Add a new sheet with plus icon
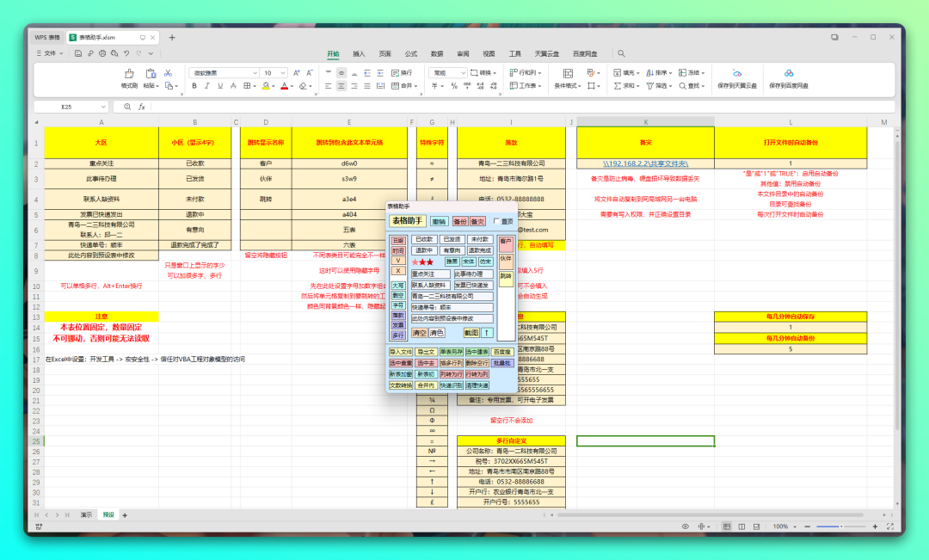Viewport: 929px width, 560px height. click(x=125, y=514)
